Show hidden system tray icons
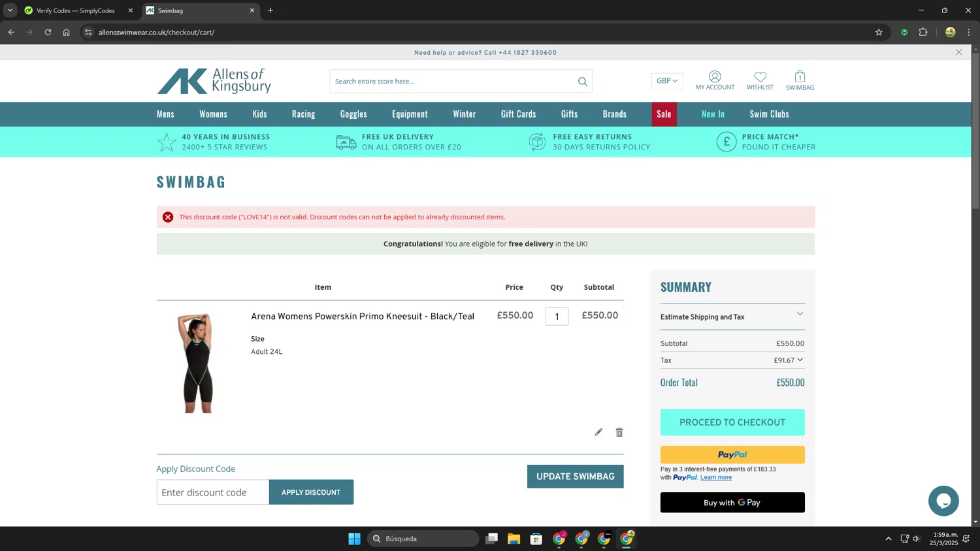This screenshot has height=551, width=980. pos(889,539)
